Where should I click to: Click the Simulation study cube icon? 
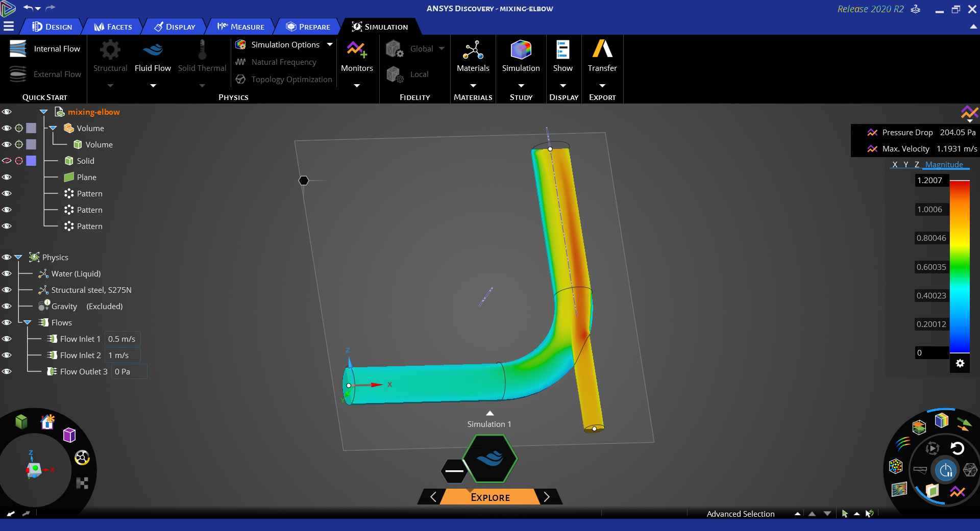click(521, 50)
